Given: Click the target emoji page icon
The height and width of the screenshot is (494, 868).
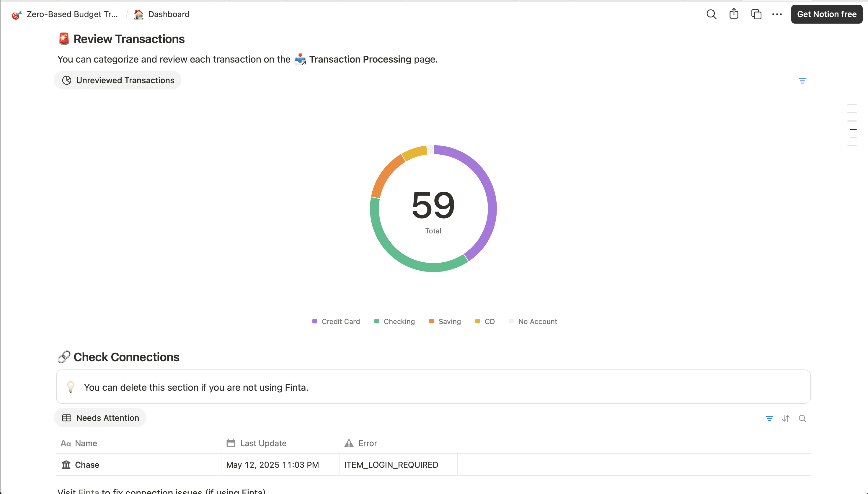Looking at the screenshot, I should [x=17, y=14].
